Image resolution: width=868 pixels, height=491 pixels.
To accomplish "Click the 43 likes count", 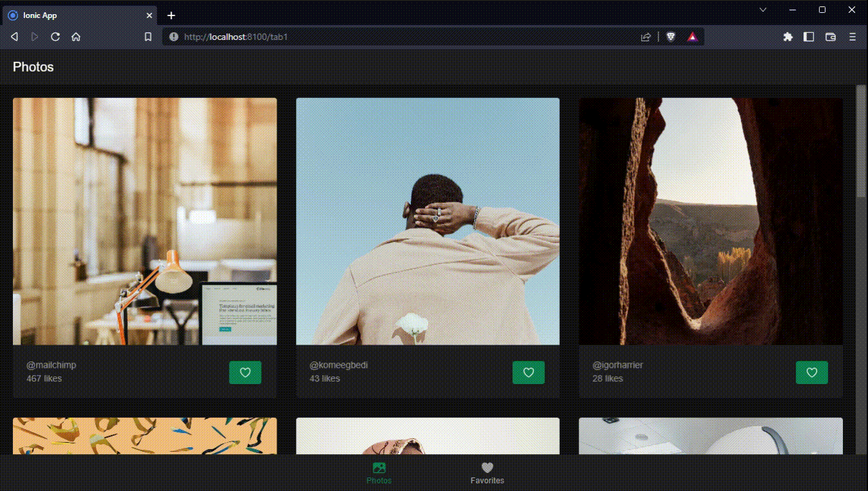I will tap(324, 378).
